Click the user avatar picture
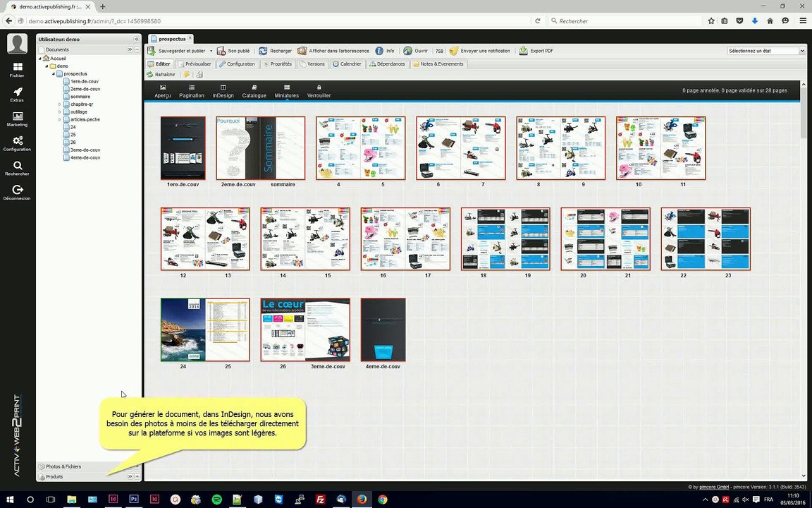Image resolution: width=812 pixels, height=508 pixels. 17,44
